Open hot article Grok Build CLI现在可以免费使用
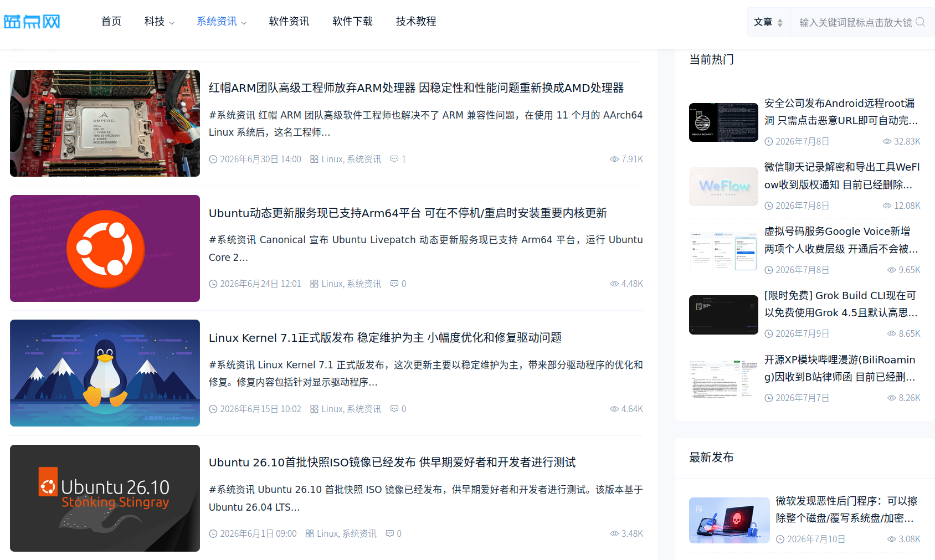 [x=841, y=304]
